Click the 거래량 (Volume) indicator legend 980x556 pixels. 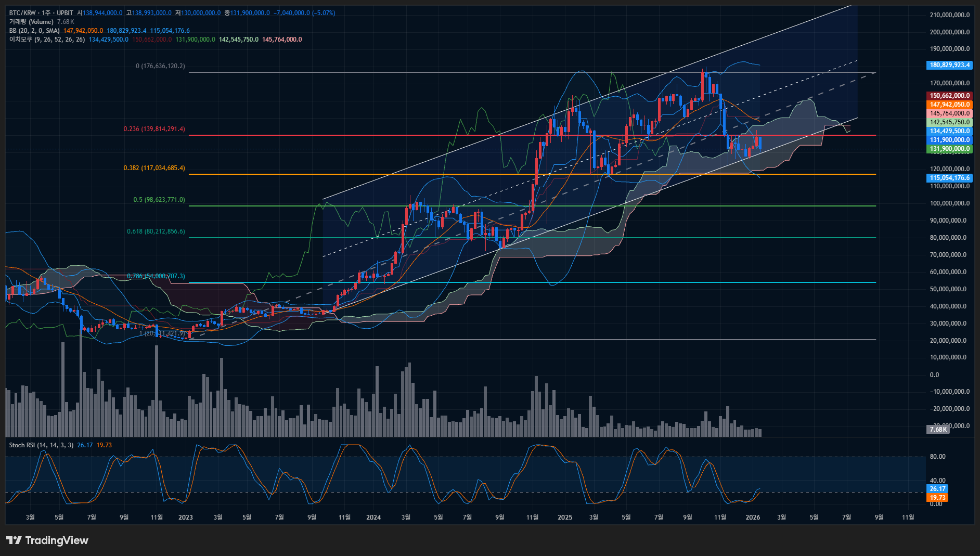pyautogui.click(x=31, y=22)
